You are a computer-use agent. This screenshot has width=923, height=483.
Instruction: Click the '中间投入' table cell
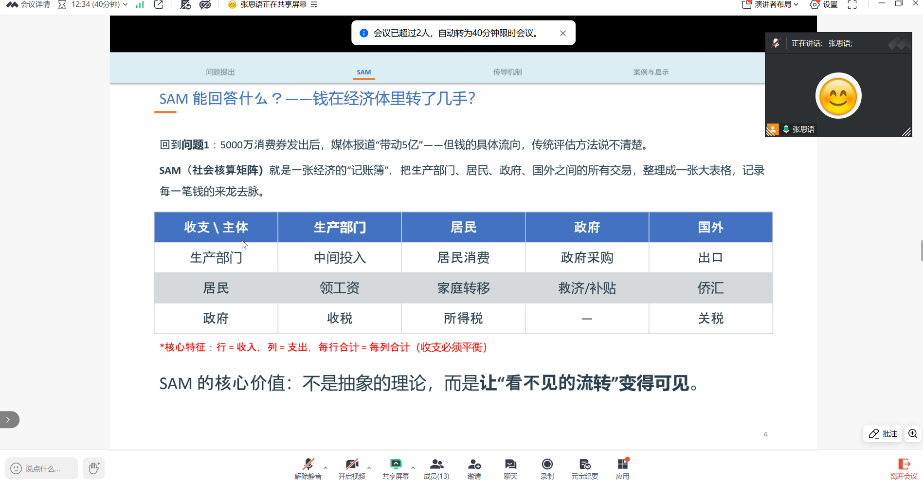(x=340, y=258)
